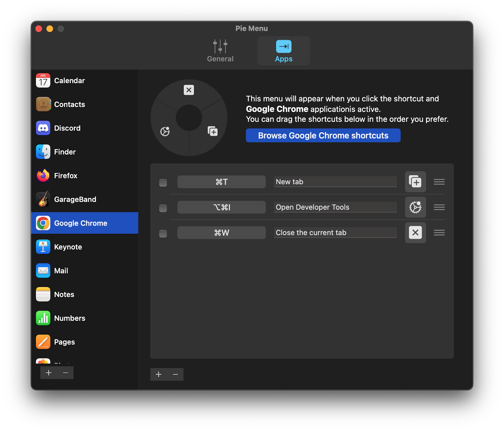Click the reorder handle on New tab row

point(439,182)
